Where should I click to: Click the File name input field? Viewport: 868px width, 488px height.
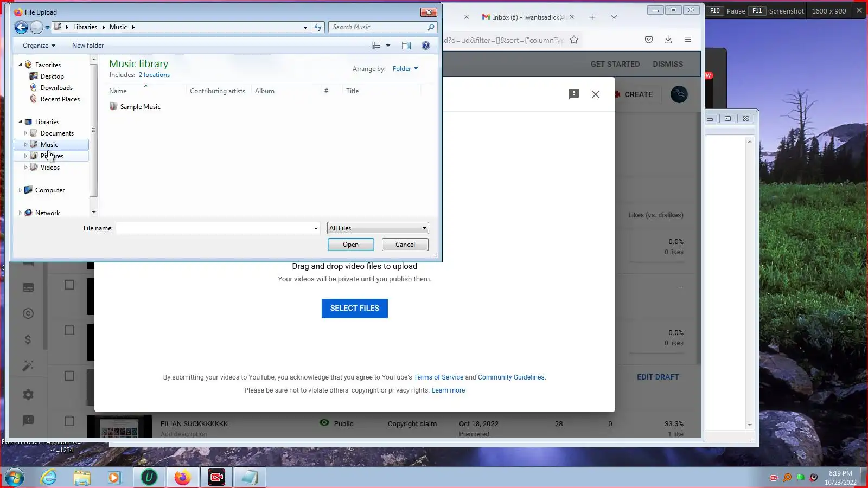coord(214,228)
